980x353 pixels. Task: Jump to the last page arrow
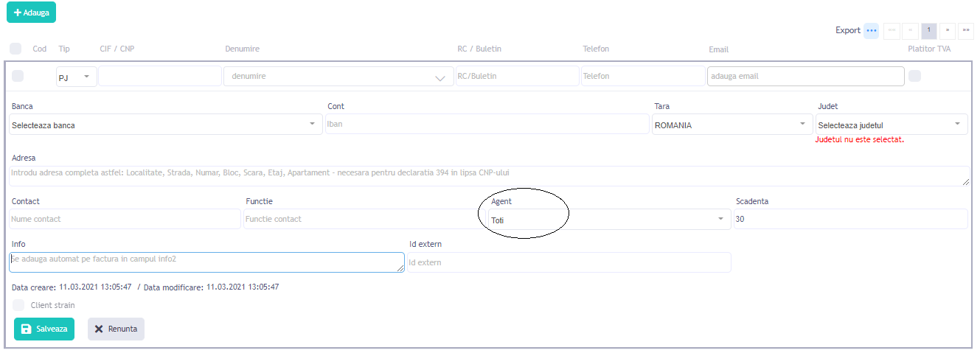coord(965,30)
